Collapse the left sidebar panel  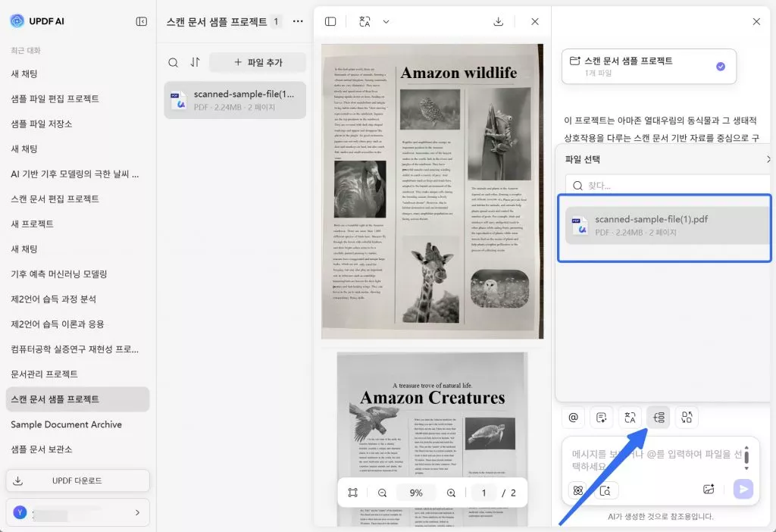coord(142,21)
